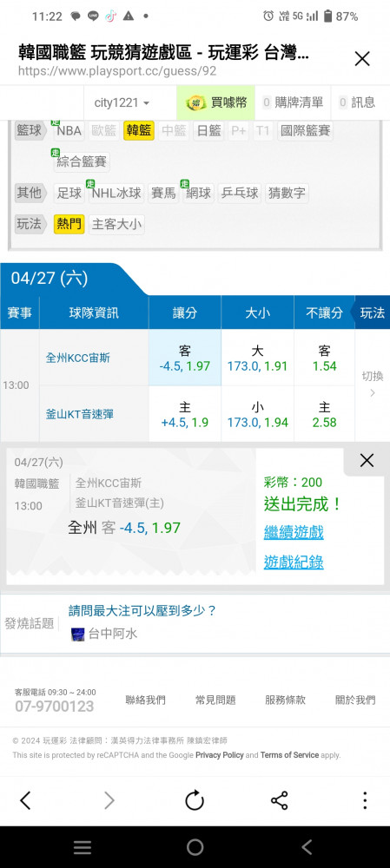This screenshot has width=390, height=868.
Task: Tap the browser back arrow icon
Action: pyautogui.click(x=25, y=800)
